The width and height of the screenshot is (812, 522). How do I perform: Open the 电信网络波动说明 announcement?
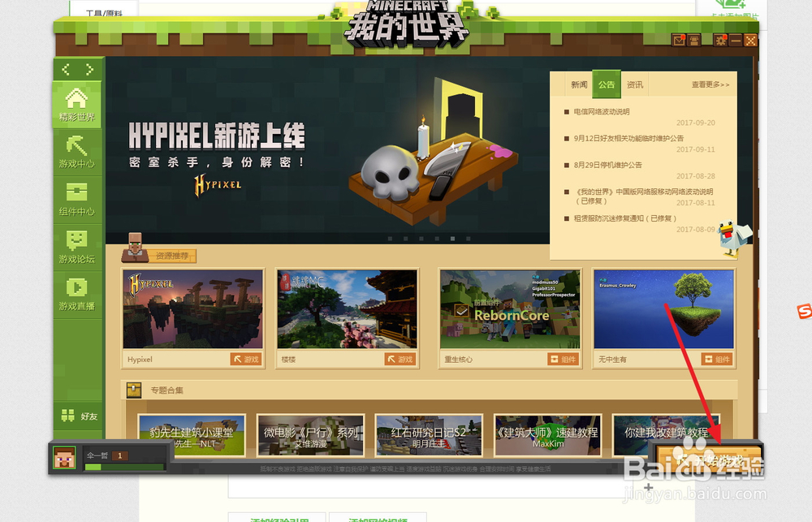pos(602,111)
